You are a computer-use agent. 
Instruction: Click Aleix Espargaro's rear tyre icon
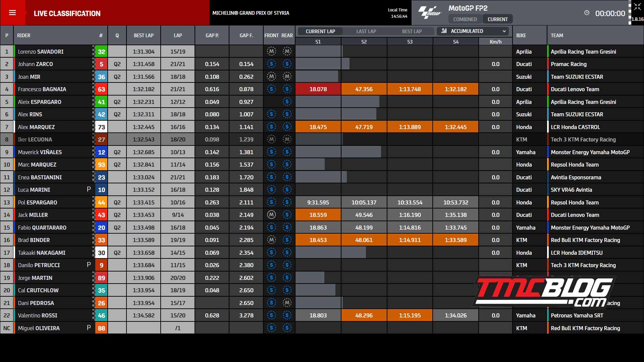click(287, 102)
